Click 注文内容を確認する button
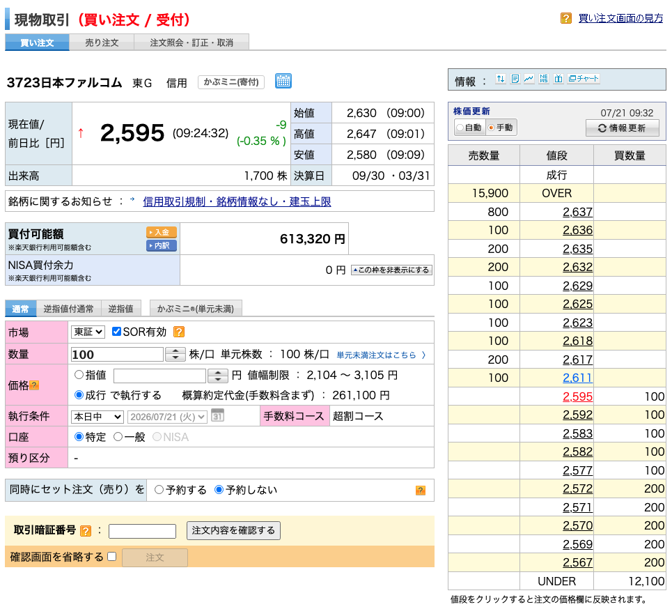 pyautogui.click(x=233, y=530)
